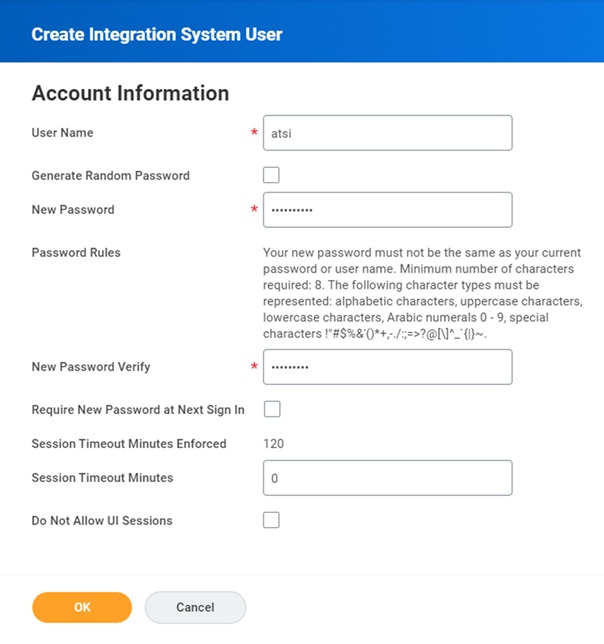Select the Session Timeout Minutes input box
The width and height of the screenshot is (604, 644).
coord(387,478)
